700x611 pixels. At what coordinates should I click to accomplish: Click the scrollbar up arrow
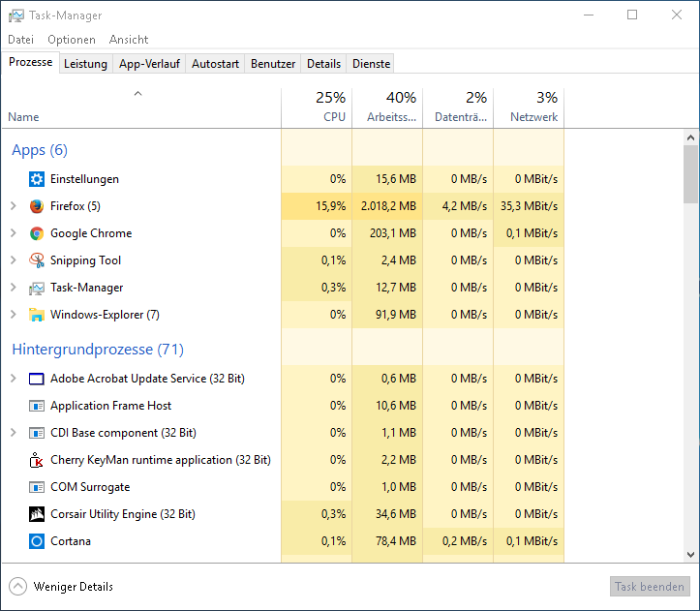point(690,137)
